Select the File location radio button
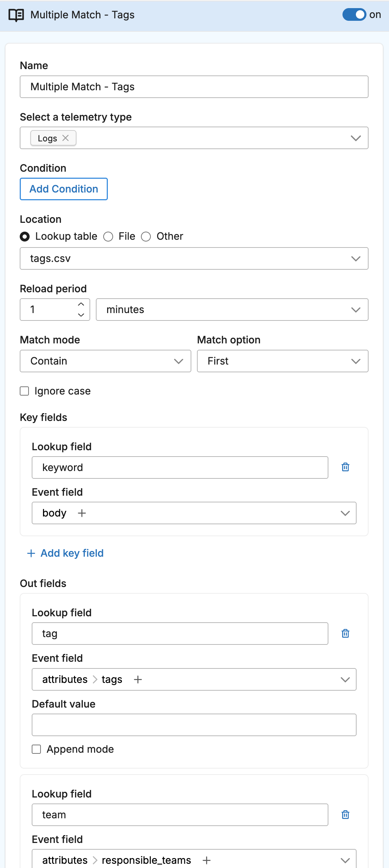The image size is (389, 868). 108,237
